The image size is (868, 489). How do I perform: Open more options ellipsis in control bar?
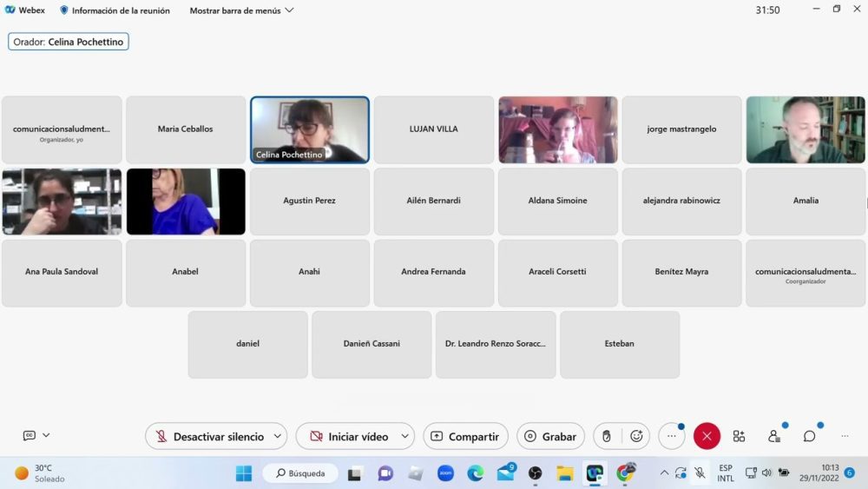pos(671,436)
